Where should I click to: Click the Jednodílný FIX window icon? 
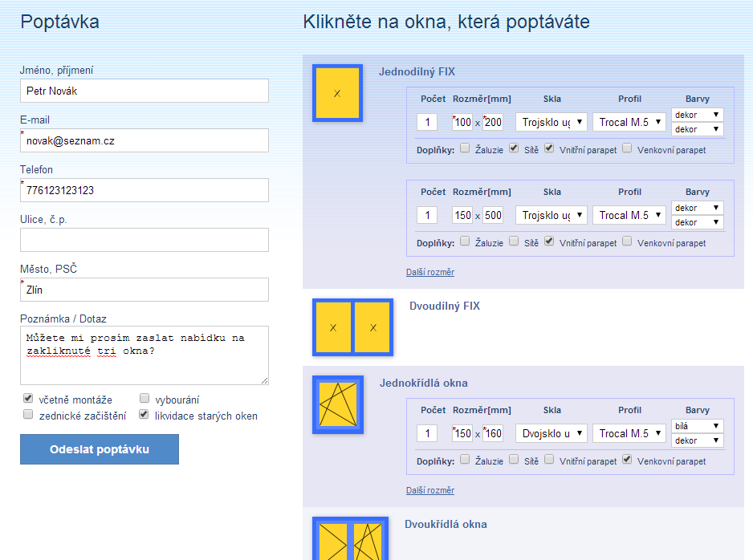[x=337, y=94]
